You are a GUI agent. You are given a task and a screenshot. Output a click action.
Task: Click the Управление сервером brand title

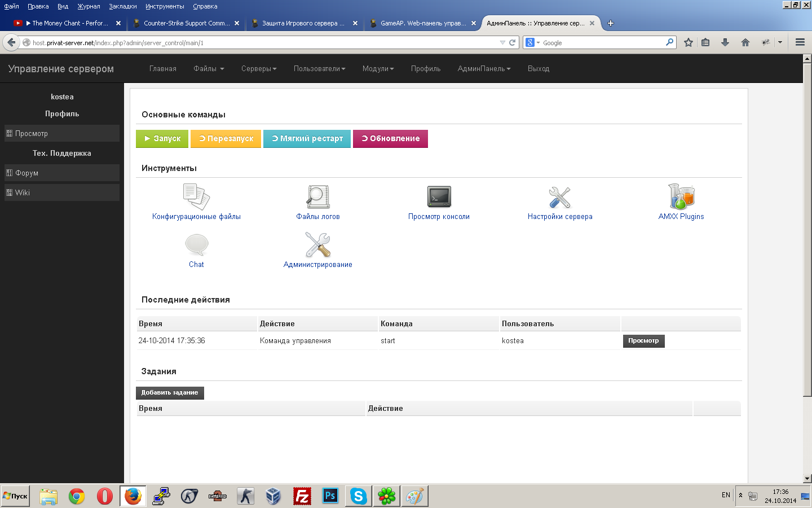click(61, 69)
